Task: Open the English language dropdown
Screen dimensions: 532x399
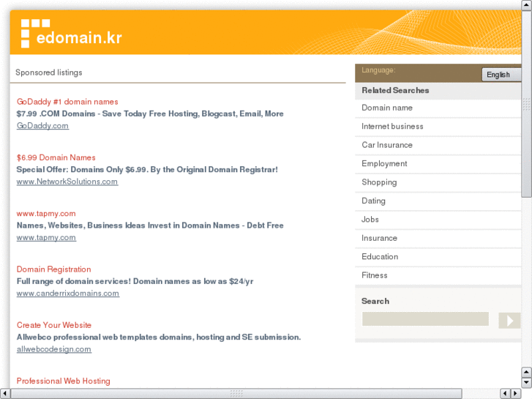Action: point(501,75)
